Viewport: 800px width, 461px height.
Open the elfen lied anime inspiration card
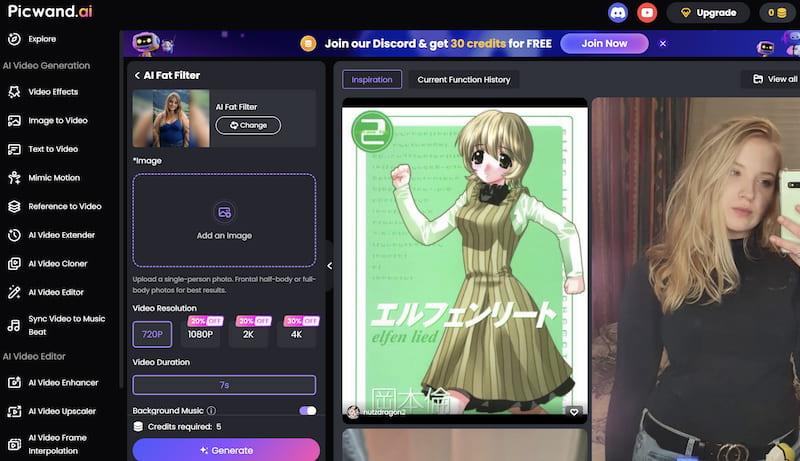465,261
